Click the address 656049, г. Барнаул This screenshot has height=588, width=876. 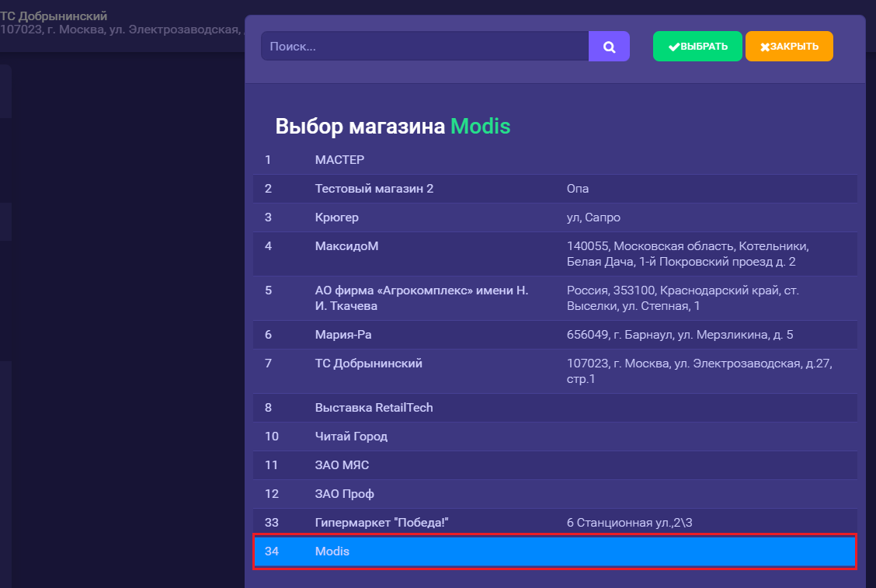680,335
